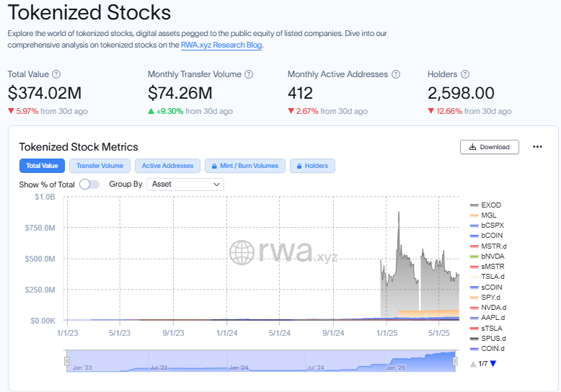Click the left range slider handle
The height and width of the screenshot is (392, 561).
click(66, 361)
